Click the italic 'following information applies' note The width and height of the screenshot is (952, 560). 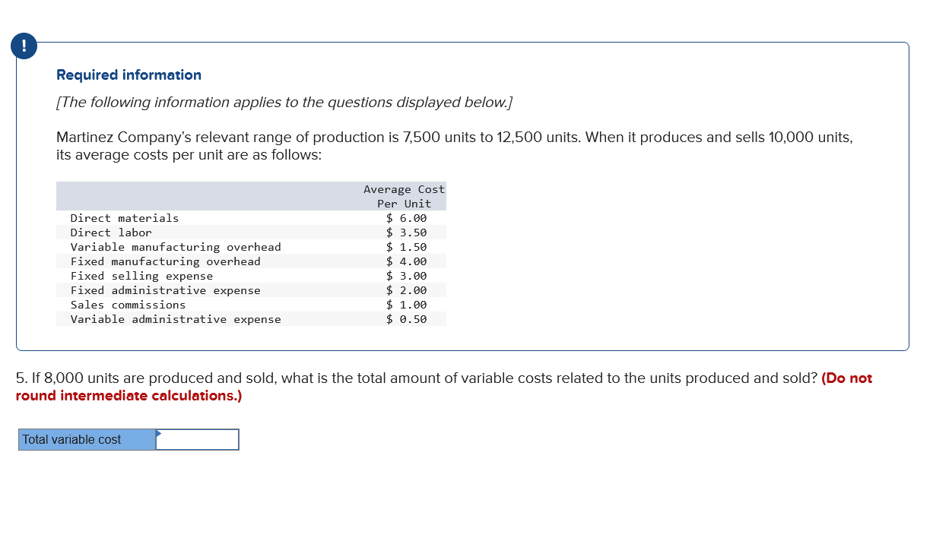284,102
